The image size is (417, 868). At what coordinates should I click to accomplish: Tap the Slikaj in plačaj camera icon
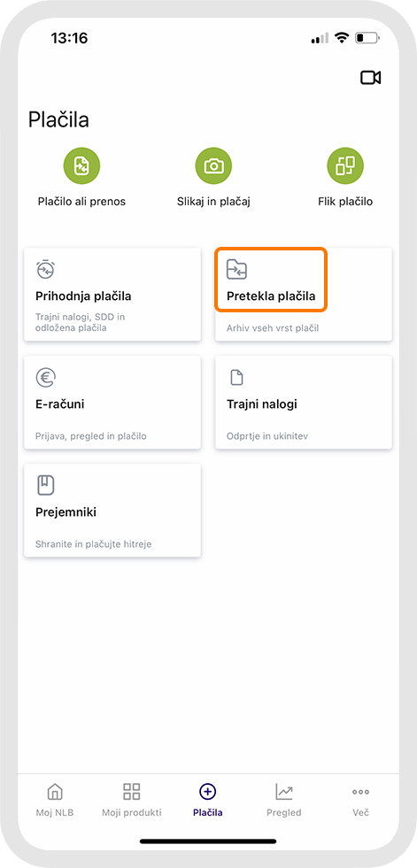point(213,165)
